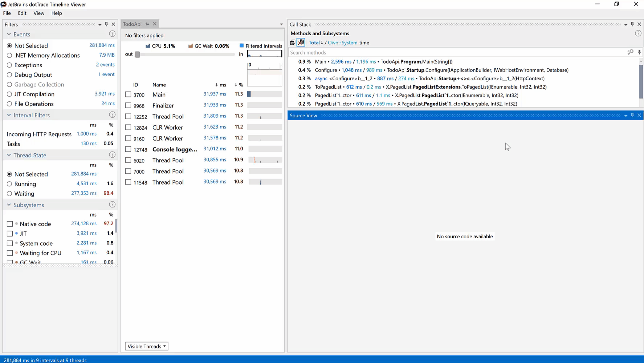Image resolution: width=644 pixels, height=364 pixels.
Task: Click the Own+System time link
Action: [x=342, y=43]
